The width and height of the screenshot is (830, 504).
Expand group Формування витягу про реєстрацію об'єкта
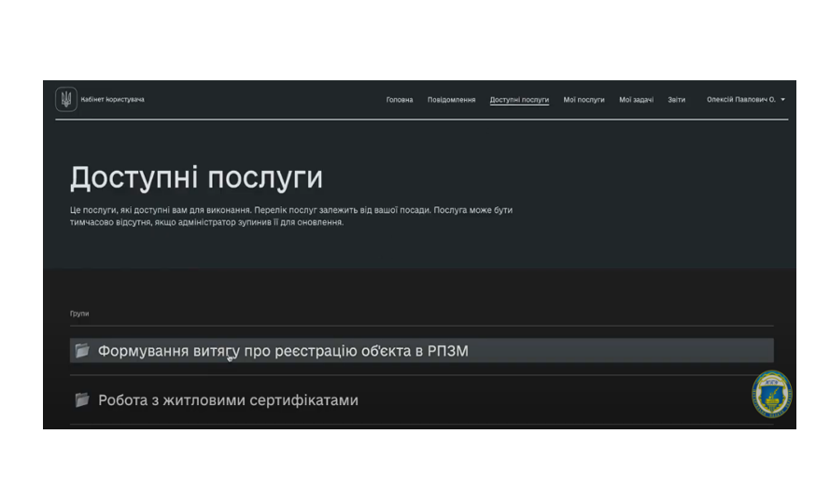tap(283, 351)
